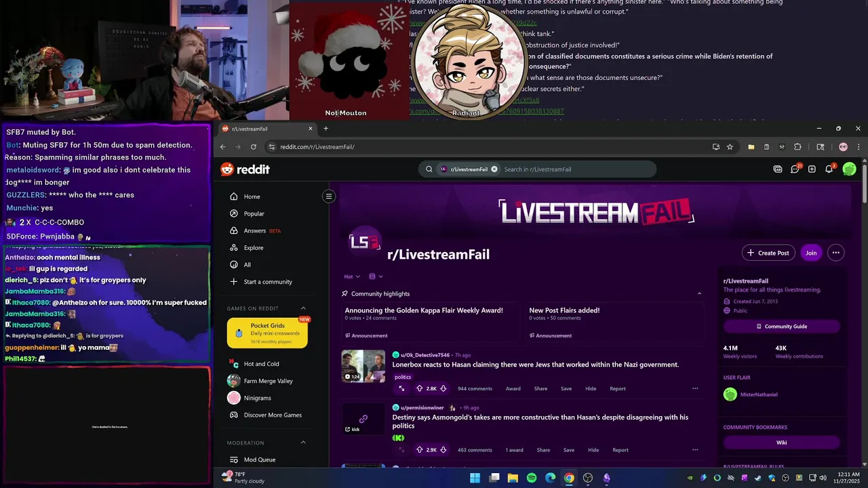The width and height of the screenshot is (868, 488).
Task: Open the Reddit advertise icon in header
Action: 778,169
